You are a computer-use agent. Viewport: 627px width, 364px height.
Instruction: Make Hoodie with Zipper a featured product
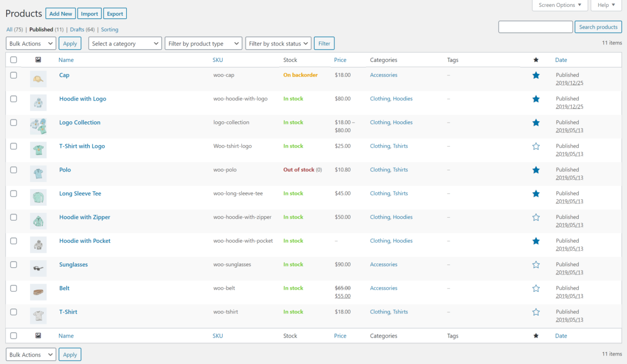[x=536, y=217]
